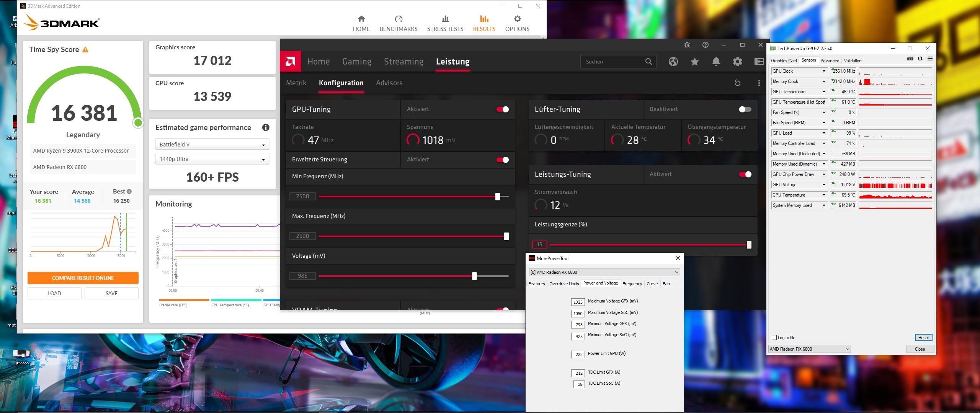Click the Leistungsgrenze slider handle
Image resolution: width=980 pixels, height=413 pixels.
[749, 245]
